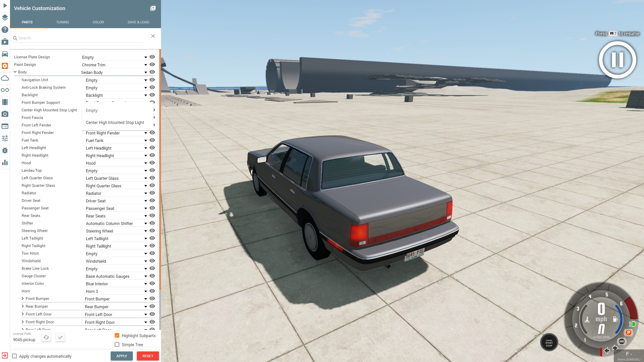Enable the Simple Tree checkbox
The height and width of the screenshot is (362, 644).
pyautogui.click(x=117, y=345)
